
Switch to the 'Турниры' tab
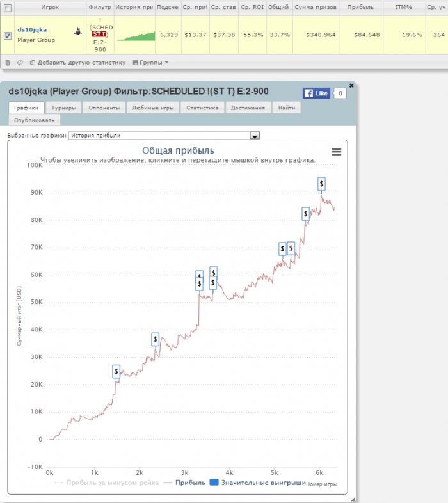(x=64, y=108)
